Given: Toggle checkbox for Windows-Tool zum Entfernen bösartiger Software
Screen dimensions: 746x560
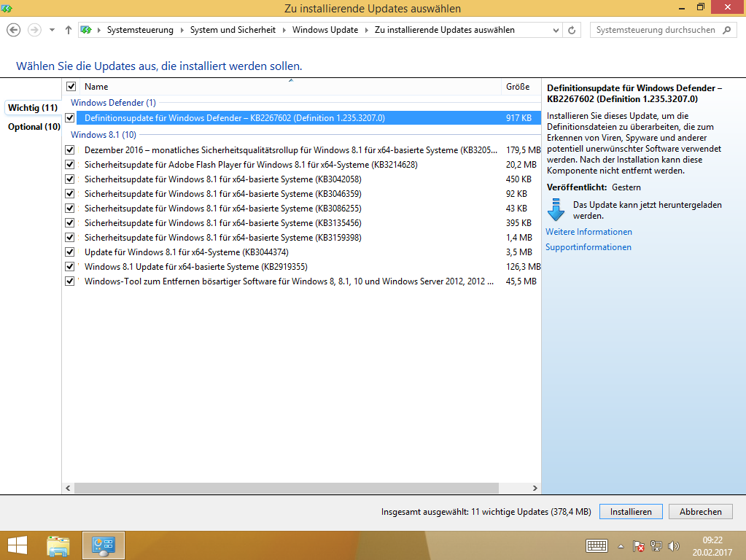Looking at the screenshot, I should [x=70, y=281].
